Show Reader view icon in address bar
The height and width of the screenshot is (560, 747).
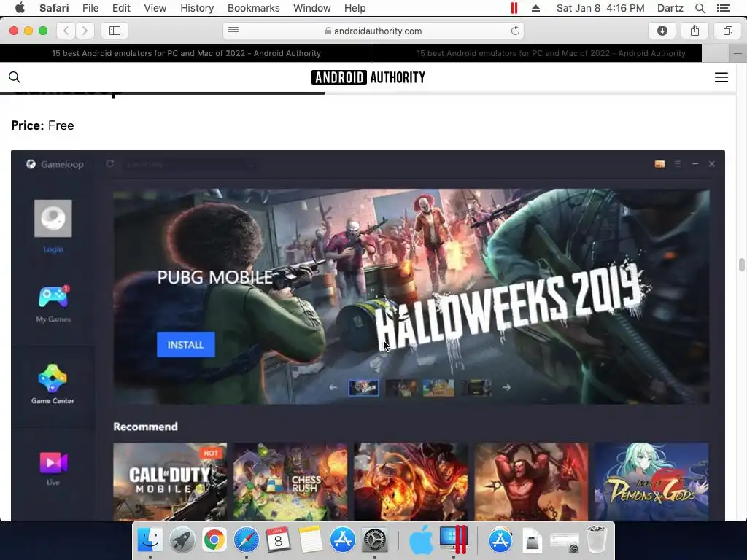tap(233, 31)
